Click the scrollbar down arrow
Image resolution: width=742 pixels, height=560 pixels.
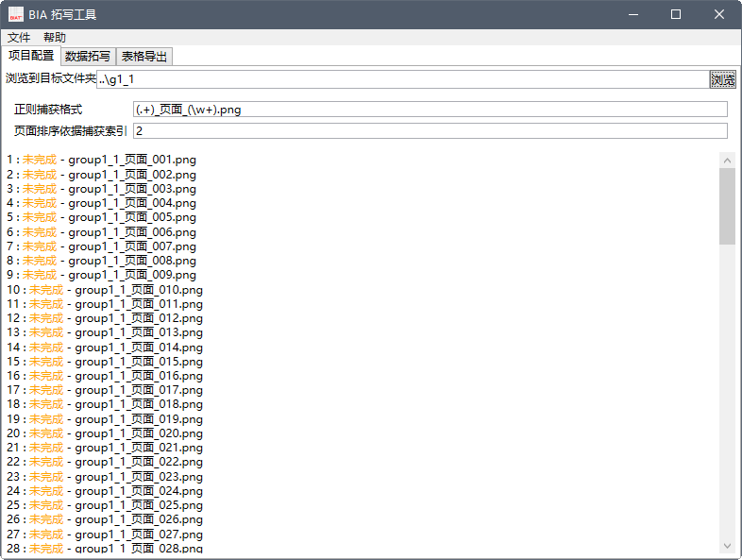tap(727, 546)
